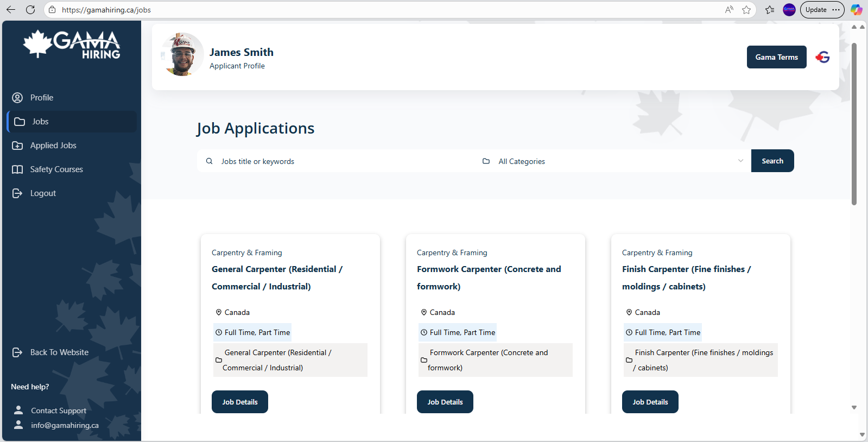Screen dimensions: 868x442
Task: Open the Profile sidebar item
Action: pos(41,98)
